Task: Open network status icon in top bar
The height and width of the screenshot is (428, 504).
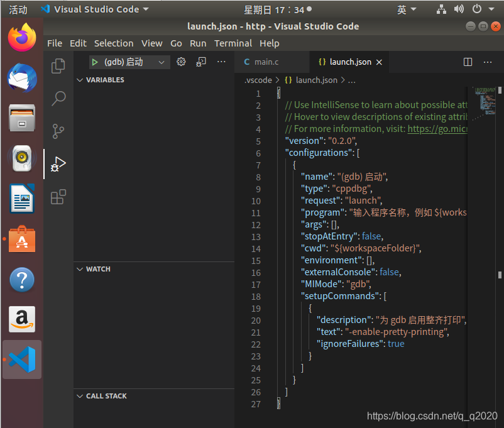Action: (441, 9)
